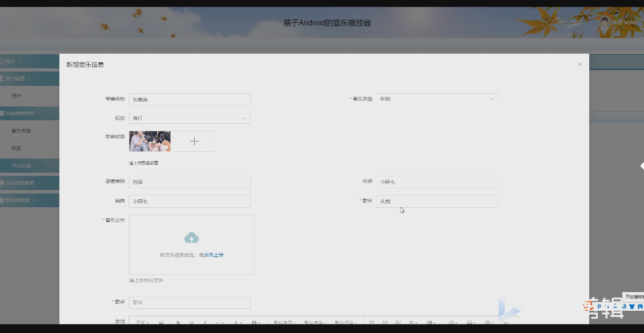Viewport: 644px width, 333px height.
Task: Focus the 专辑名称 field containing 从前说
Action: 190,99
